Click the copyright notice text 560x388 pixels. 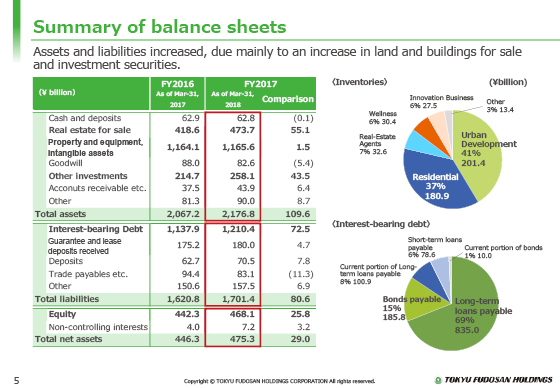(x=279, y=381)
